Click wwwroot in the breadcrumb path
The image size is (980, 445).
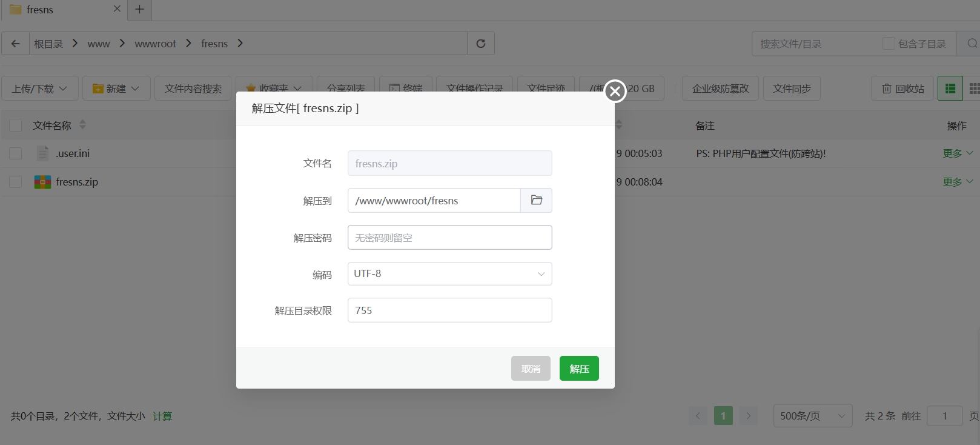tap(155, 44)
